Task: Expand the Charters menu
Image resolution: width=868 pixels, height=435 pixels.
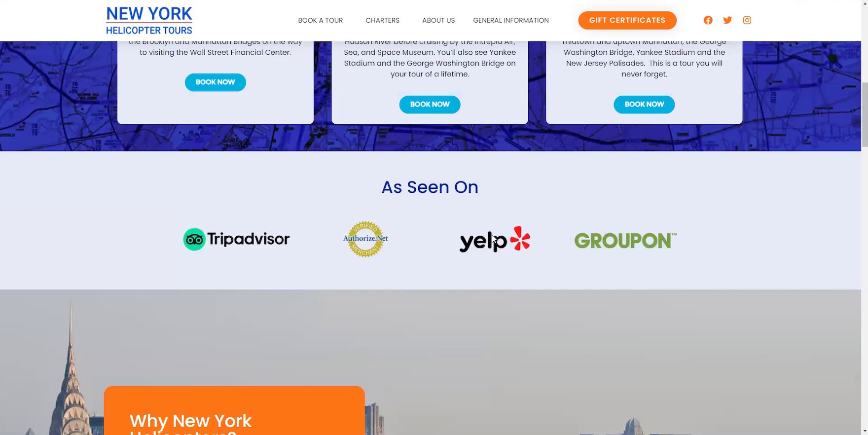Action: pyautogui.click(x=382, y=20)
